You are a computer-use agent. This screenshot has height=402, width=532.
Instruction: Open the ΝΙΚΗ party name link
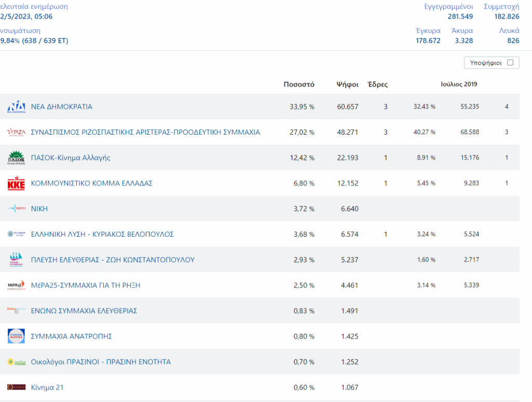tap(39, 209)
